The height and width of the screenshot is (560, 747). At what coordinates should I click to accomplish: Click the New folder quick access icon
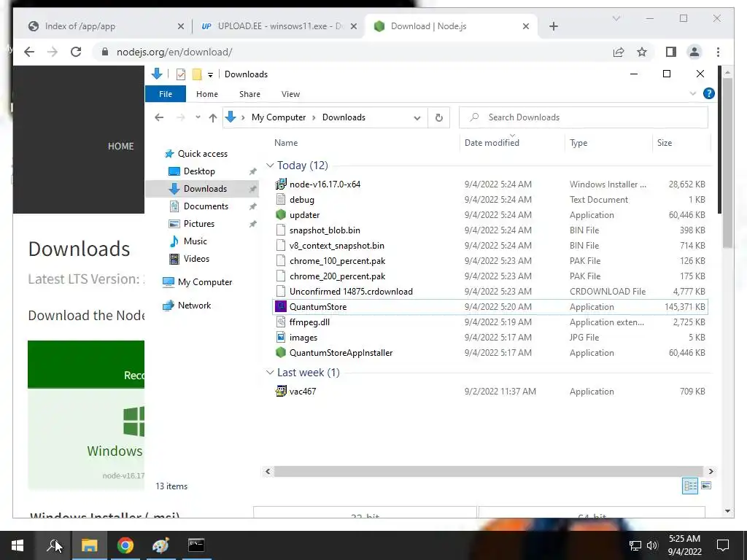tap(197, 74)
